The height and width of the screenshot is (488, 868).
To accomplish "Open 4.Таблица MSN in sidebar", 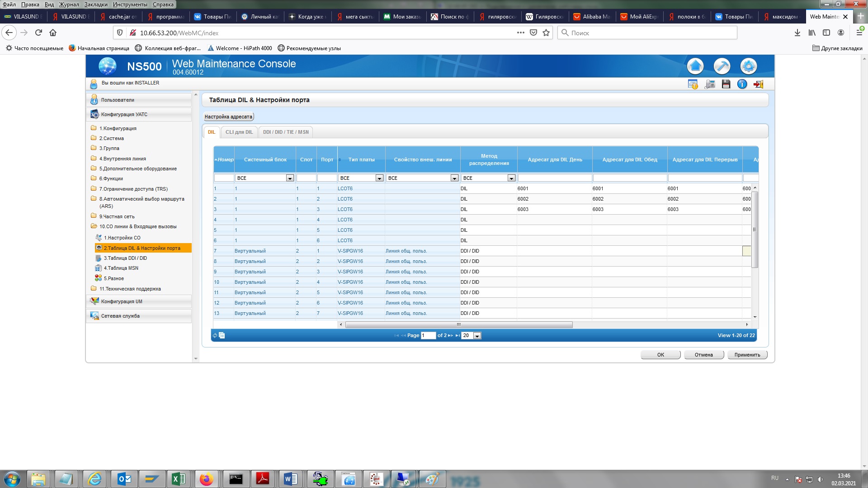I will tap(121, 268).
